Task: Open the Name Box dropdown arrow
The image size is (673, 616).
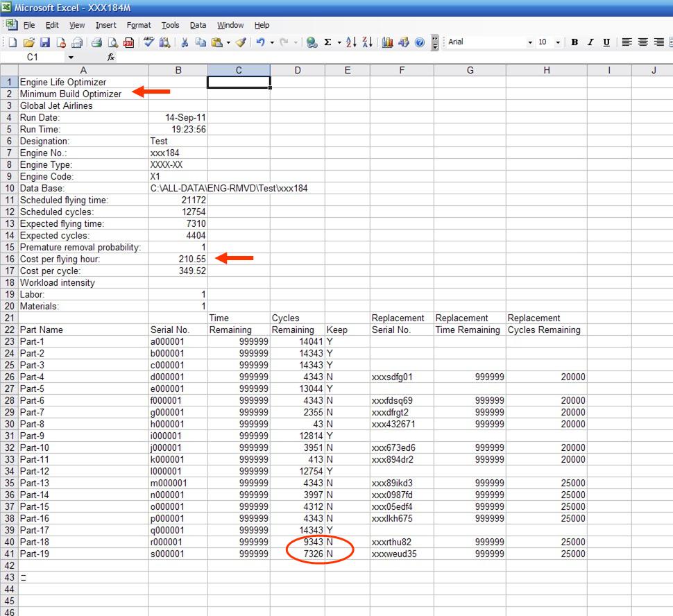Action: tap(70, 58)
